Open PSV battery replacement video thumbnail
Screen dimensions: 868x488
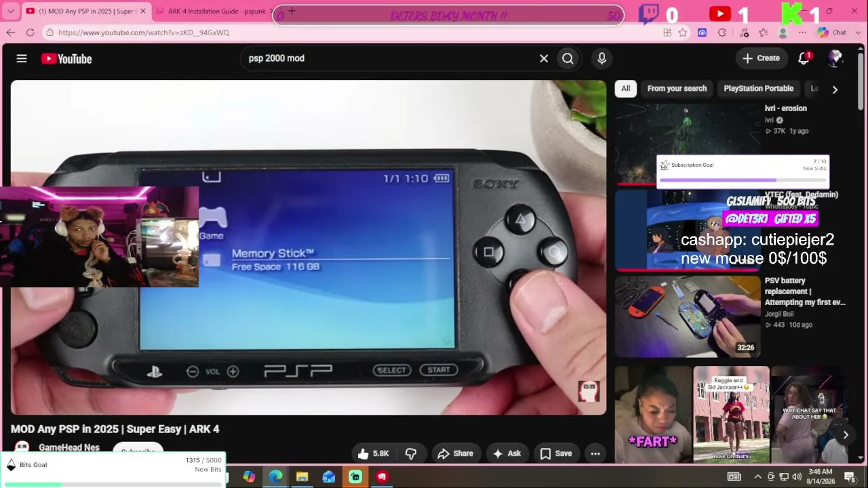[x=688, y=316]
